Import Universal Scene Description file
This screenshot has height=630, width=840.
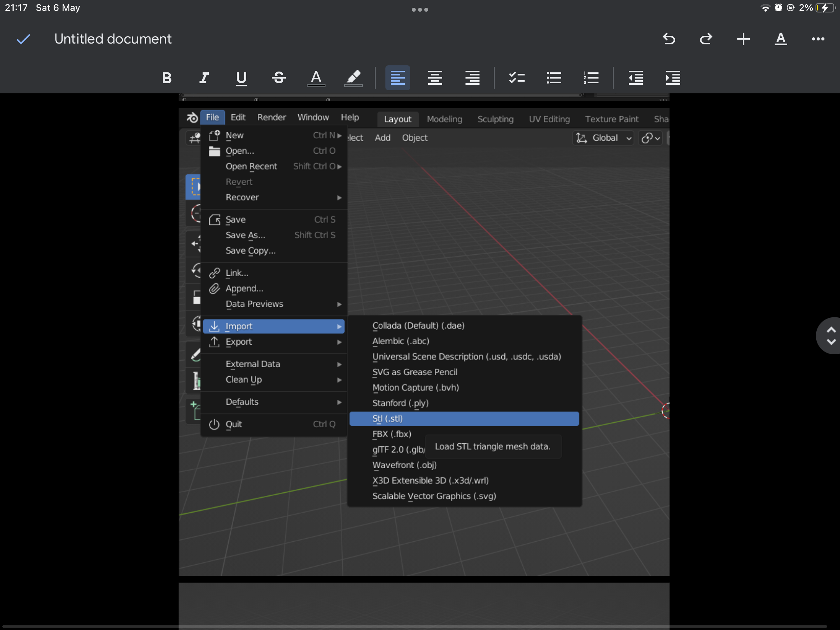464,357
